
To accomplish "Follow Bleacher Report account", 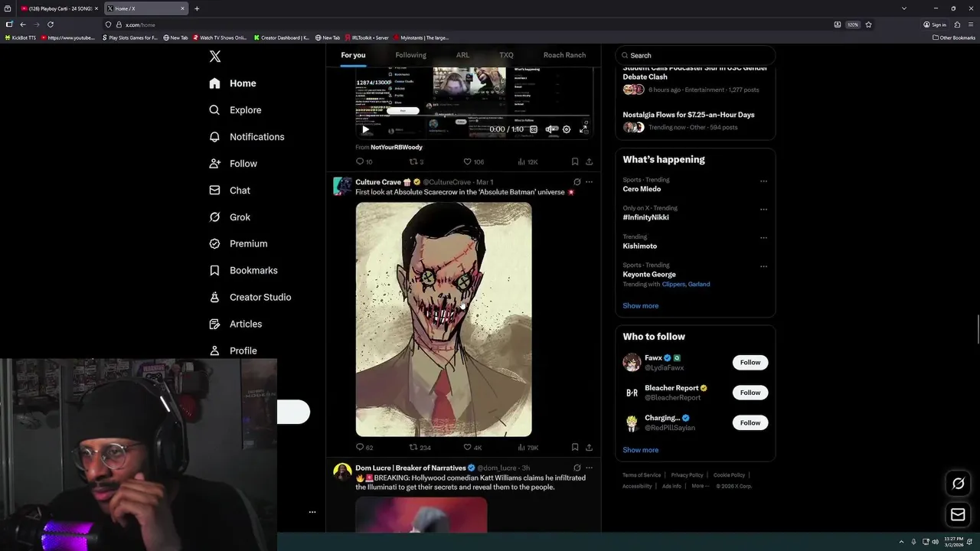I will coord(750,393).
